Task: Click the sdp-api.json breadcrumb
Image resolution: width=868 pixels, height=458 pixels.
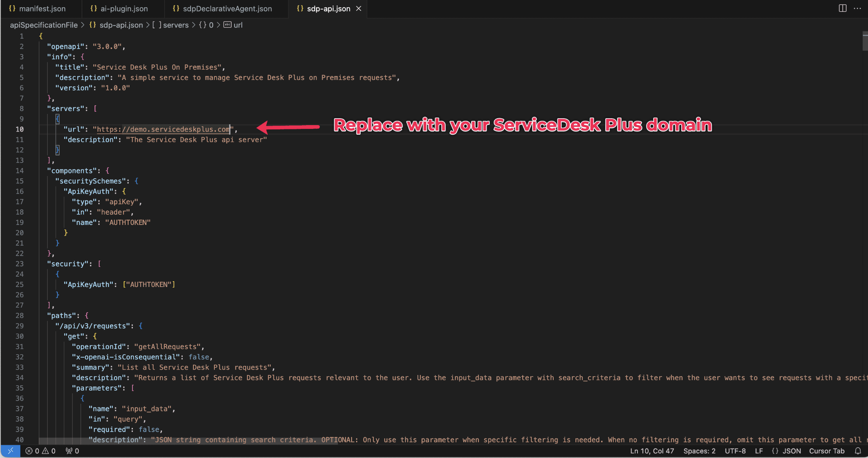Action: (116, 25)
